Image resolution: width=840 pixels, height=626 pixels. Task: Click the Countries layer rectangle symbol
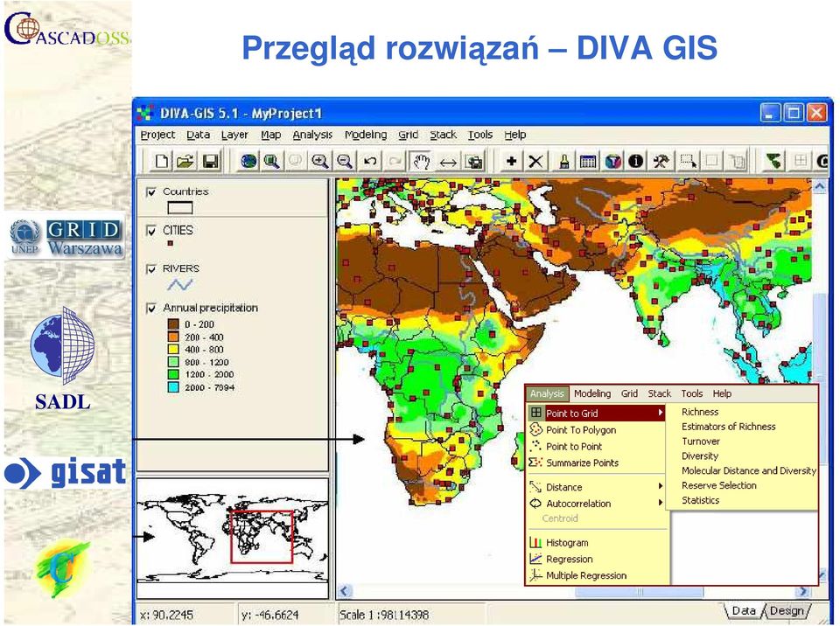pyautogui.click(x=180, y=208)
